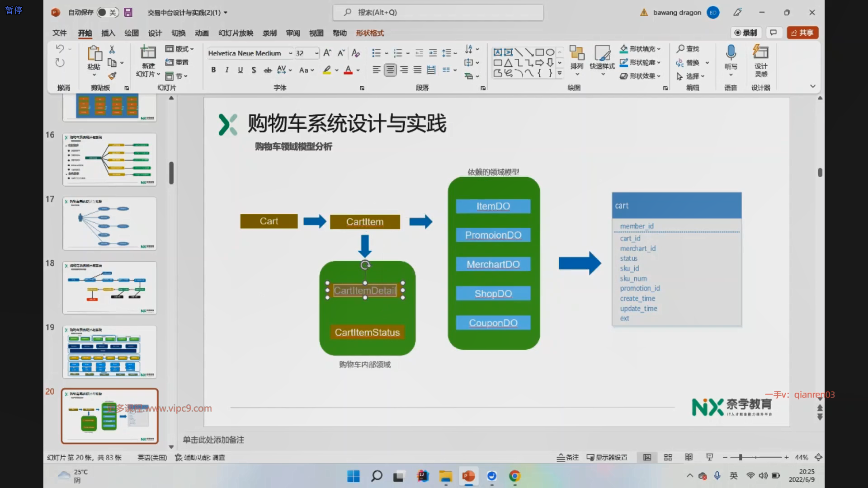Switch to the Shape Format tab
The width and height of the screenshot is (868, 488).
point(369,33)
